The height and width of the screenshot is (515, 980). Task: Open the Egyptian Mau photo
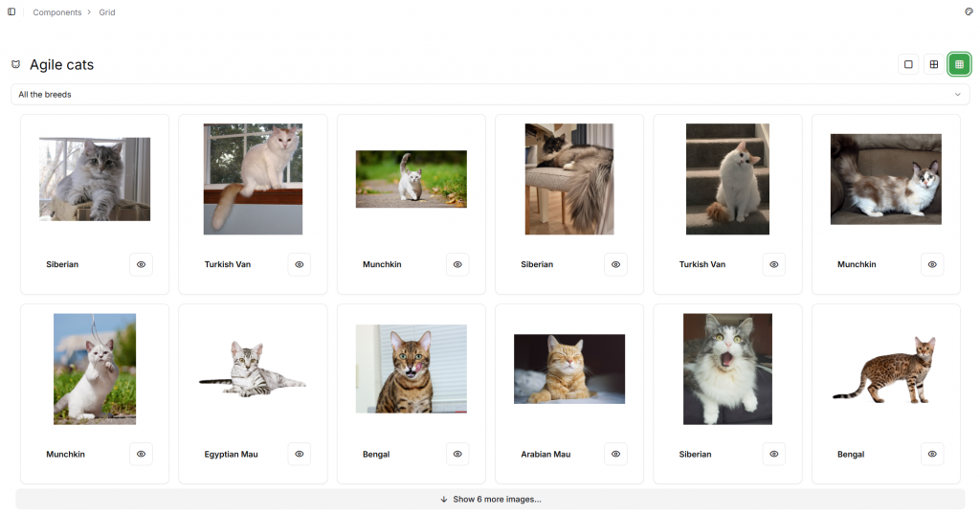[253, 369]
